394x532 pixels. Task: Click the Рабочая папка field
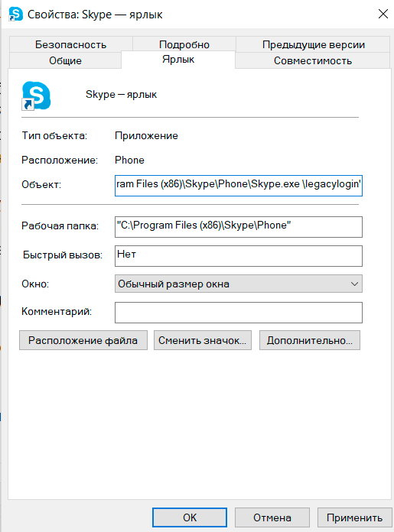[x=239, y=227]
